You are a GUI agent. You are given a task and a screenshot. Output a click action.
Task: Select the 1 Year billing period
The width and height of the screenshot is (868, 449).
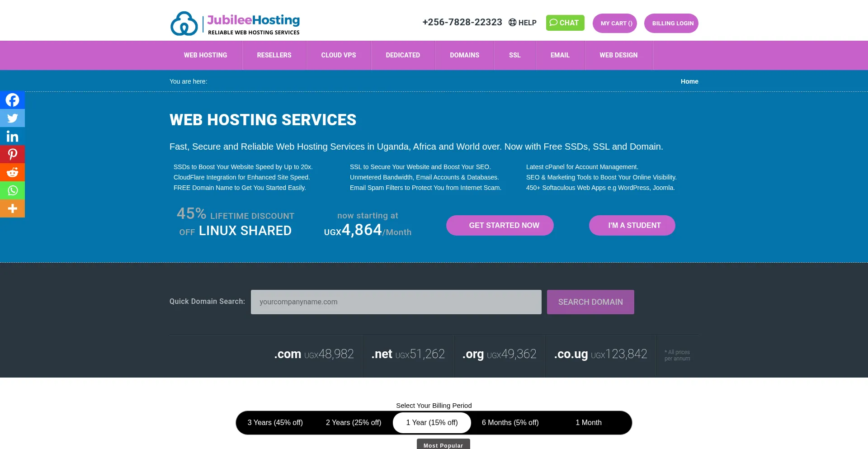(x=432, y=422)
